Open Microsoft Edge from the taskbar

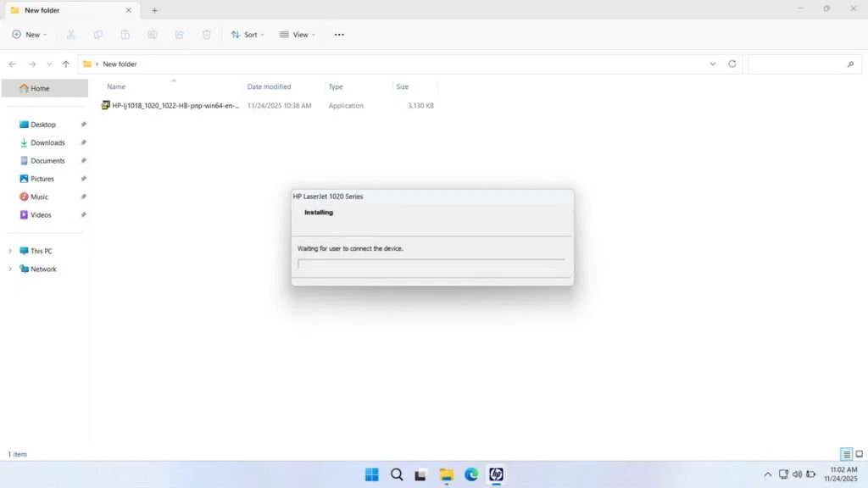click(x=470, y=476)
